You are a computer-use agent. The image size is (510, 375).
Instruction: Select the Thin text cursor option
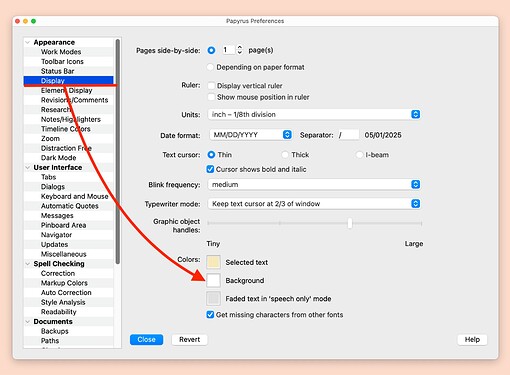(x=211, y=155)
